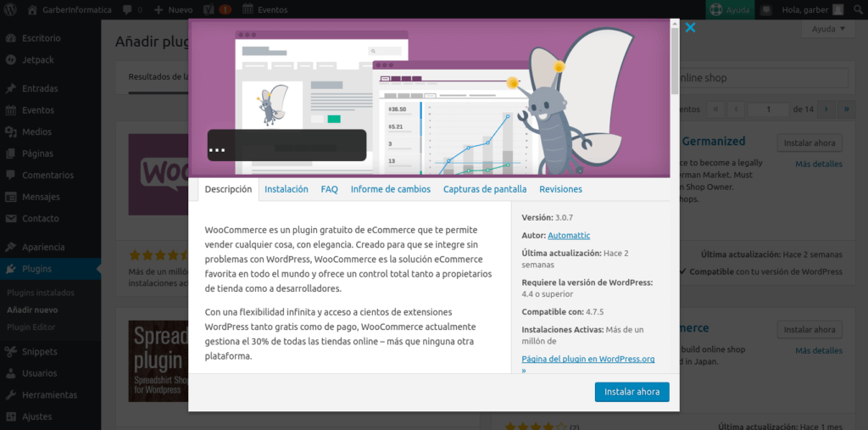Click the WooCommerce plugin thumbnail

coord(159,175)
